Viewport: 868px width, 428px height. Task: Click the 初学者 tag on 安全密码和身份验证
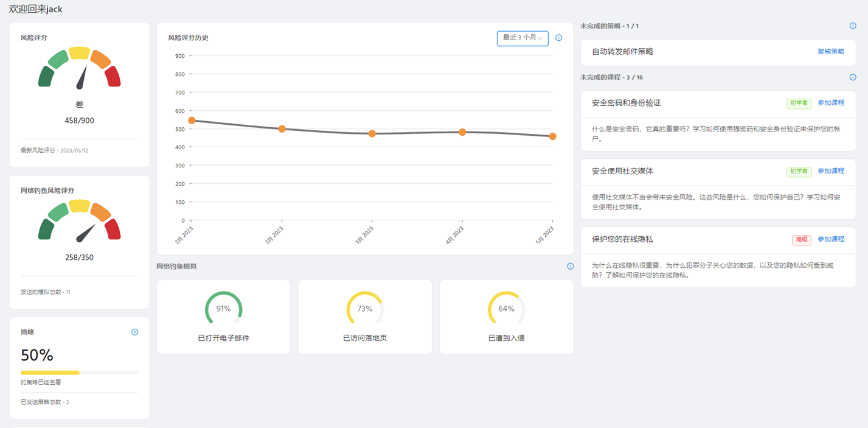[x=799, y=103]
